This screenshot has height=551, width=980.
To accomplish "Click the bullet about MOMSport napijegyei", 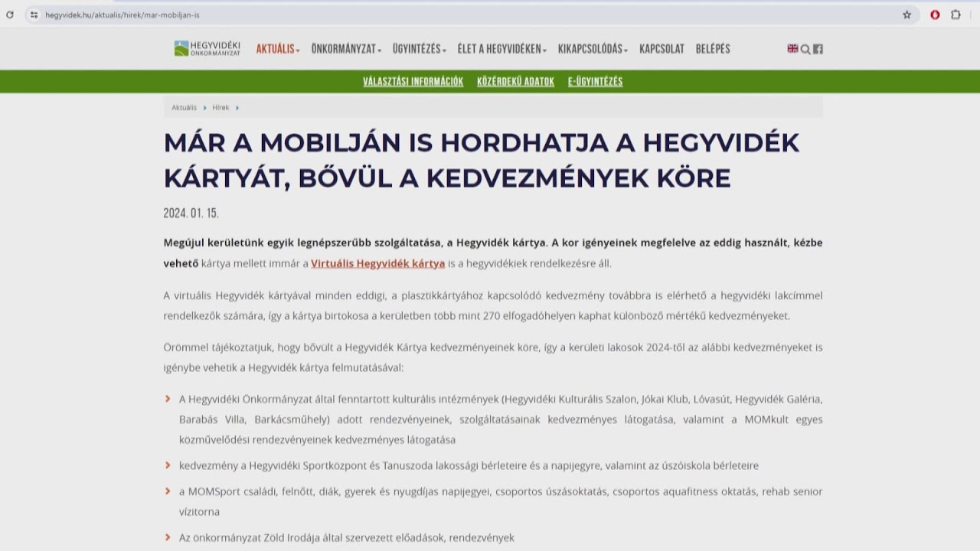I will tap(501, 501).
